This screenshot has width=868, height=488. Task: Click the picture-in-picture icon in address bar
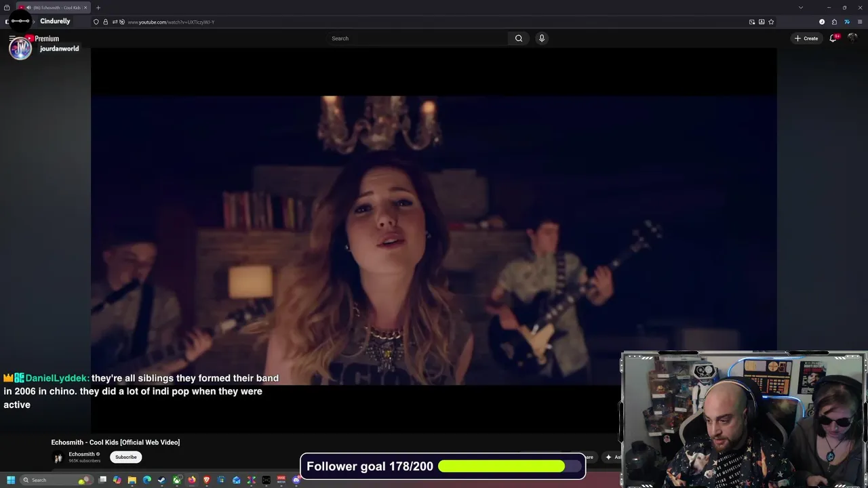coord(752,22)
